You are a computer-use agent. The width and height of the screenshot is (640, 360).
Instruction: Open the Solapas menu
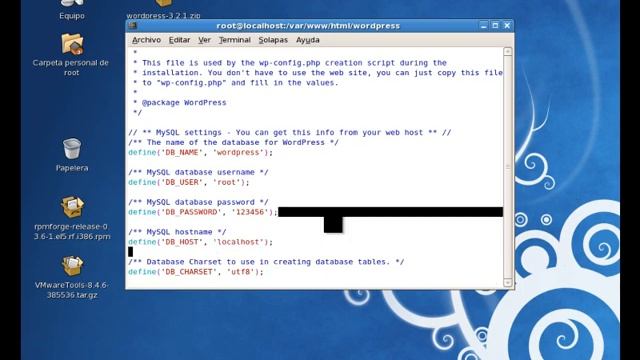[x=273, y=40]
